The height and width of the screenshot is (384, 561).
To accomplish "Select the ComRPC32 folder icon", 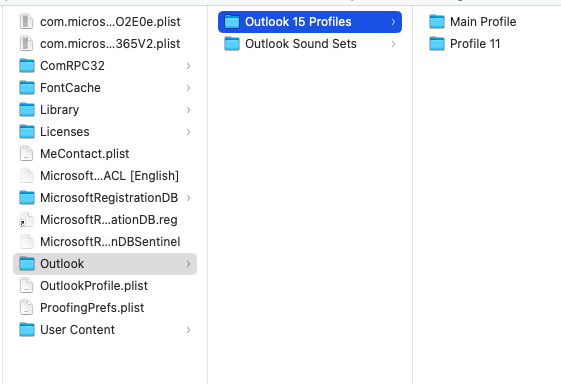I will [x=27, y=66].
